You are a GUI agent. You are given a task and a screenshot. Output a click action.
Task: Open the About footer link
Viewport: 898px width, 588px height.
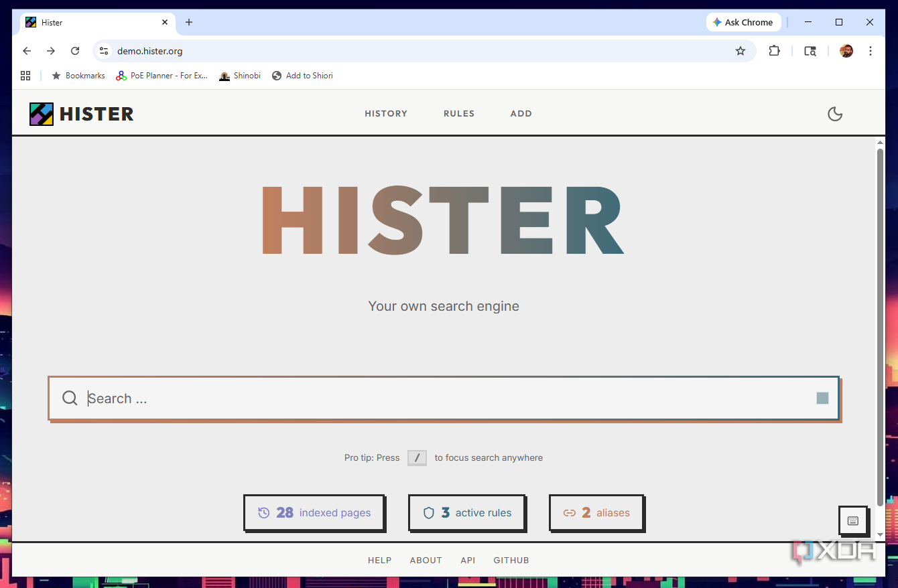click(426, 561)
